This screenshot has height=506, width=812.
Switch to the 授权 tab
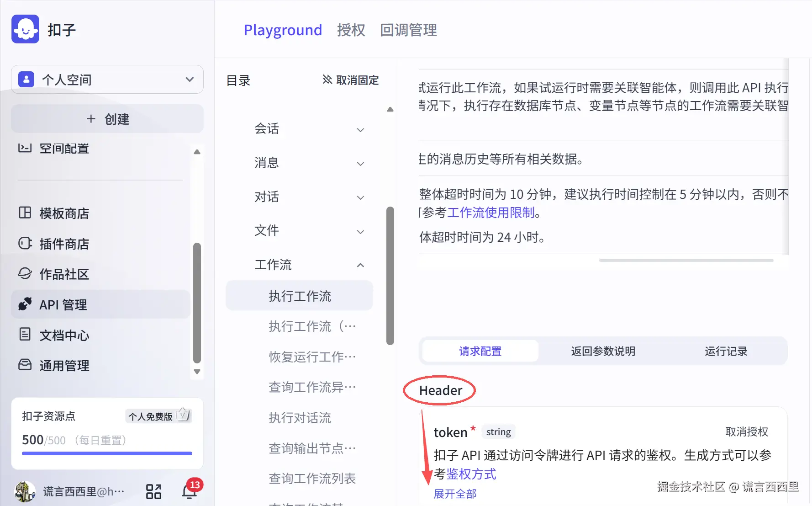coord(351,30)
